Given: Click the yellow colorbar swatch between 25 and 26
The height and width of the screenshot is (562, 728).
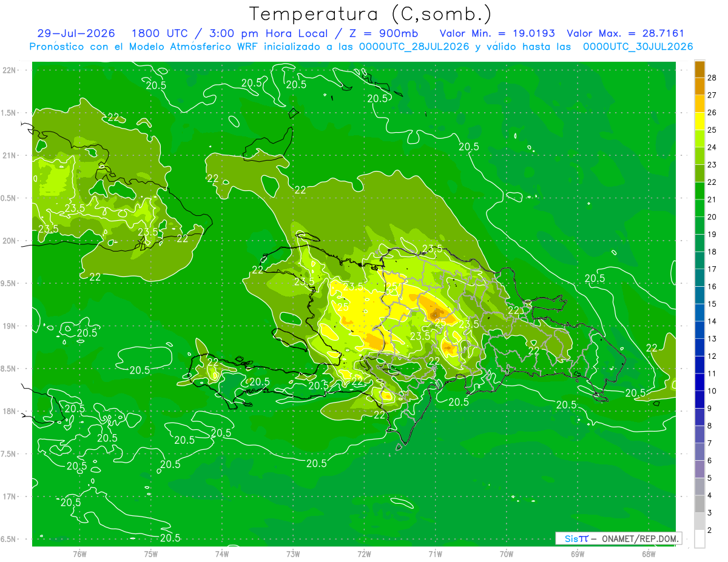Looking at the screenshot, I should 699,121.
